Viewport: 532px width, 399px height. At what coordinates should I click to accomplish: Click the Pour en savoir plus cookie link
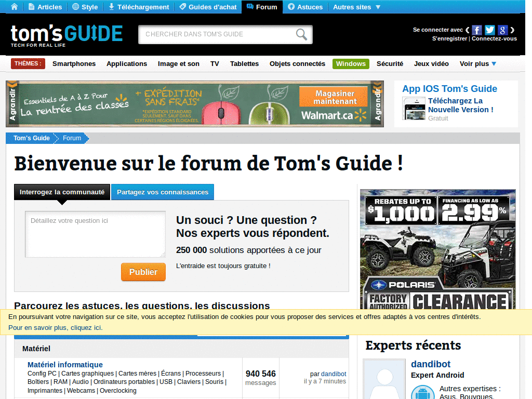coord(55,328)
